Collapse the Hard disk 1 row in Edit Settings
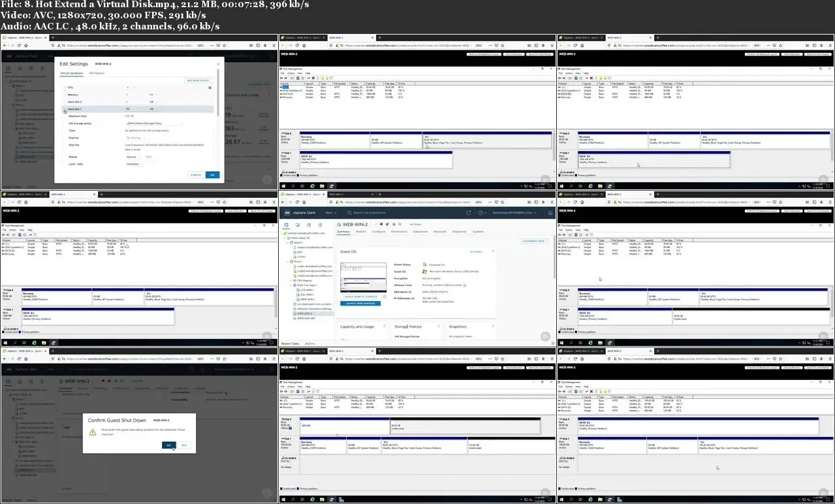835x504 pixels. click(65, 109)
